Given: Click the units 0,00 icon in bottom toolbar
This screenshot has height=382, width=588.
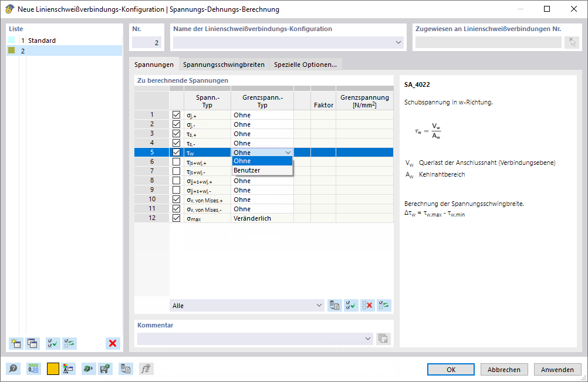Looking at the screenshot, I should (33, 369).
